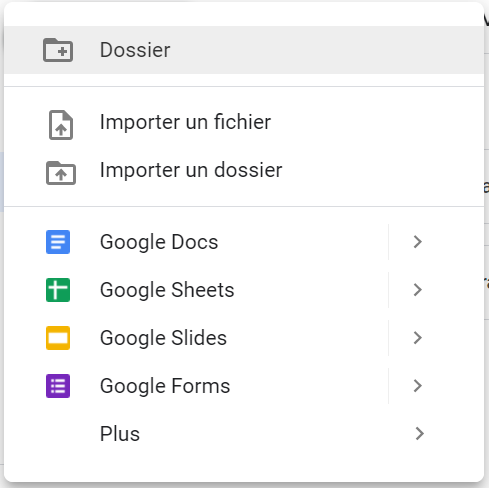Viewport: 489px width, 488px height.
Task: Create a new Google Docs document
Action: coord(196,242)
